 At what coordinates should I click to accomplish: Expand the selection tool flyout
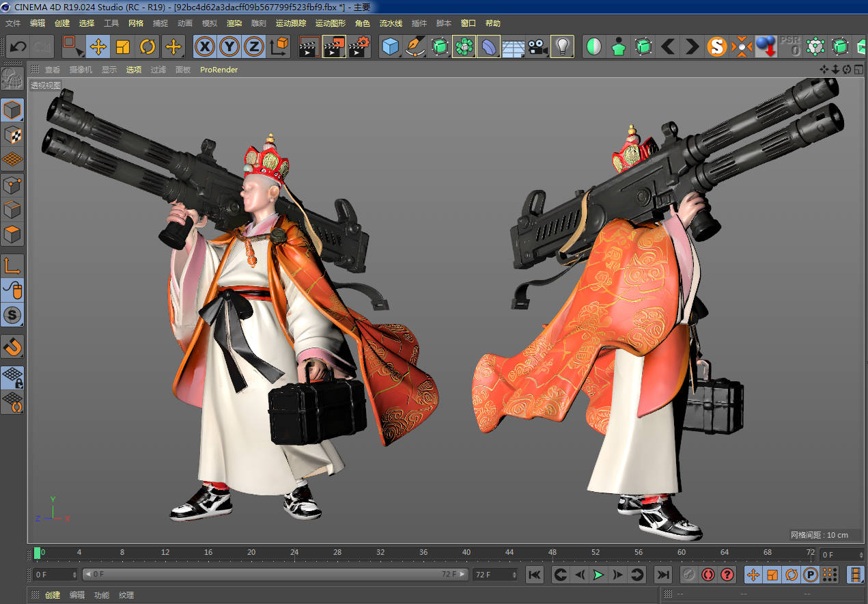pos(73,47)
